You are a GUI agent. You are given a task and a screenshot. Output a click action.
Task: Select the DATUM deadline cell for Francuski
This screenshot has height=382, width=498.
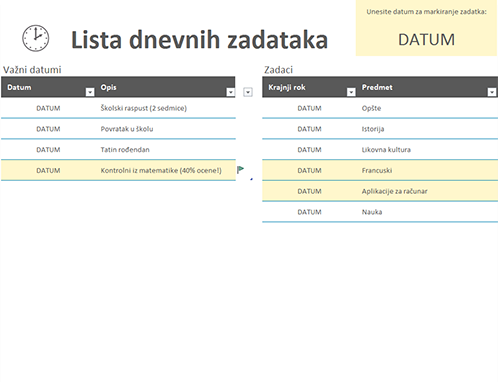tap(309, 170)
